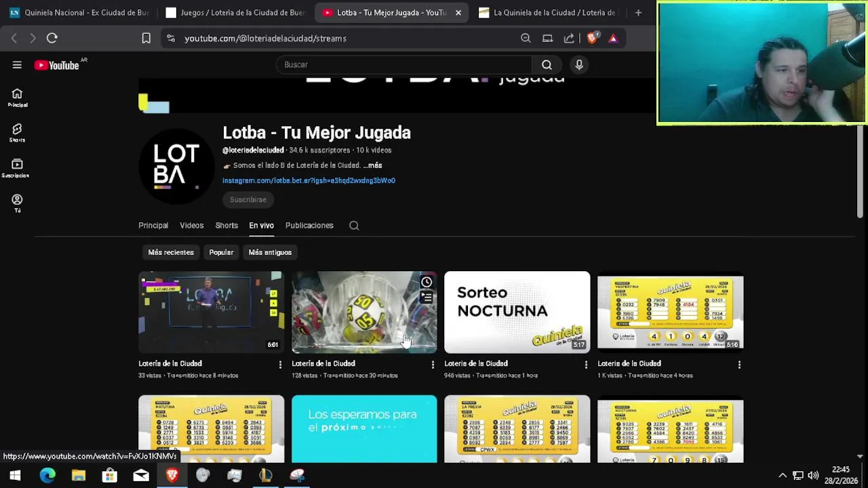
Task: Add lottery ball video to queue
Action: [427, 297]
